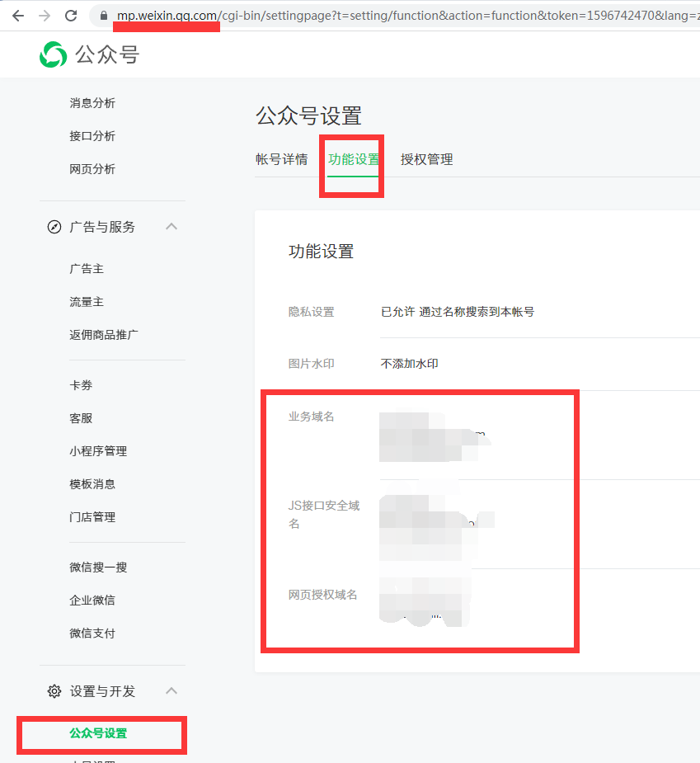
Task: Open 门店管理 in the sidebar
Action: (92, 517)
